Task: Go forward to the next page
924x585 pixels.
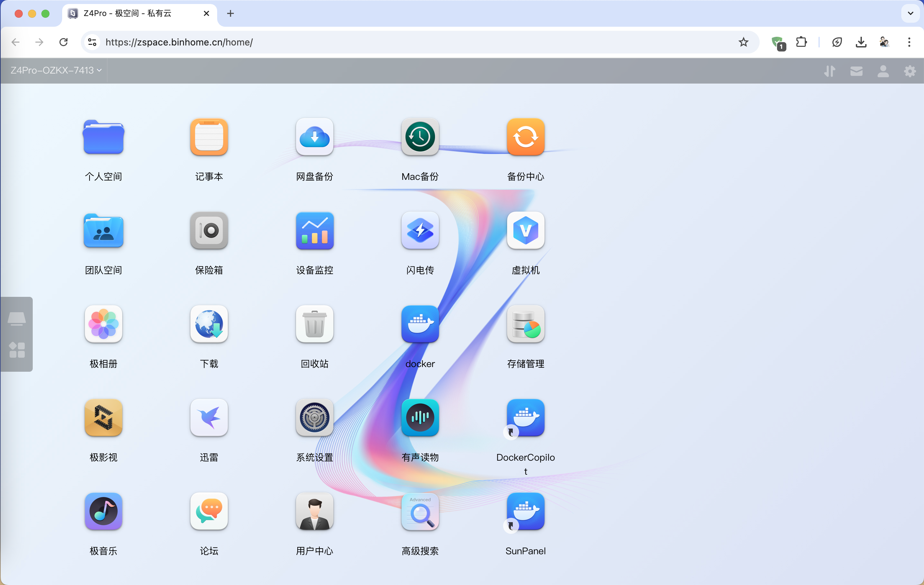Action: click(39, 42)
